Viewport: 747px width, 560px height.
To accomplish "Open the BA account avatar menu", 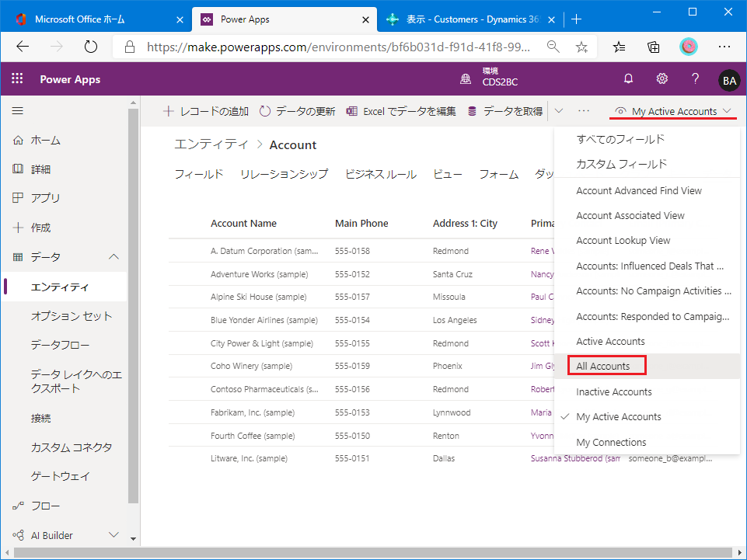I will pyautogui.click(x=729, y=80).
